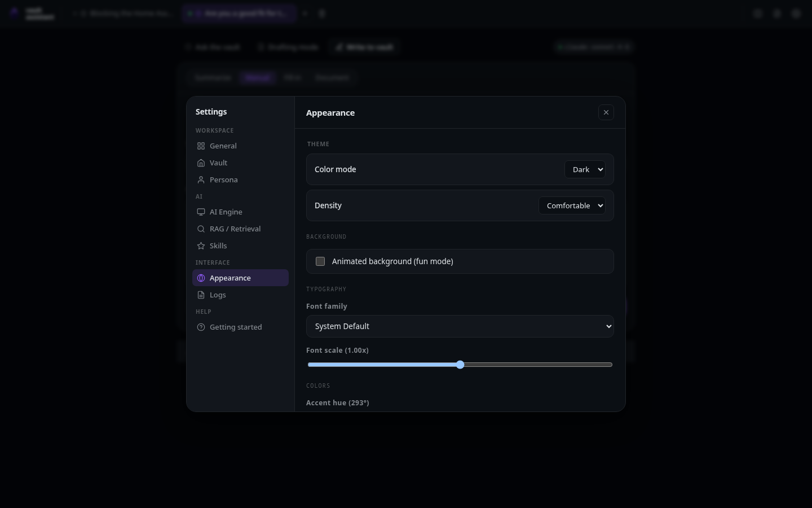
Task: Click the 'Font scale (1.00x)' label
Action: click(337, 351)
